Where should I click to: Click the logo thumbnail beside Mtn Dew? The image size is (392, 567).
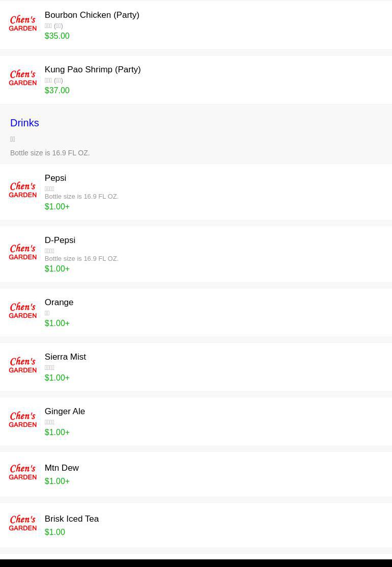(23, 473)
